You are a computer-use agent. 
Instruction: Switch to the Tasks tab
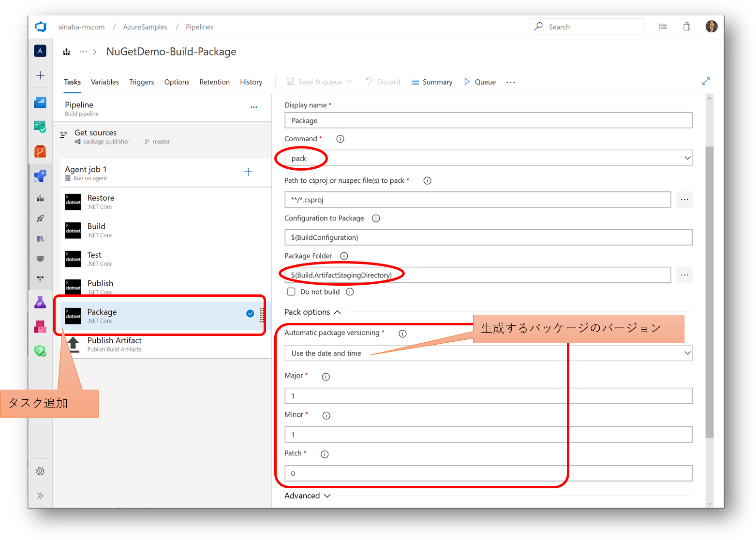[72, 82]
